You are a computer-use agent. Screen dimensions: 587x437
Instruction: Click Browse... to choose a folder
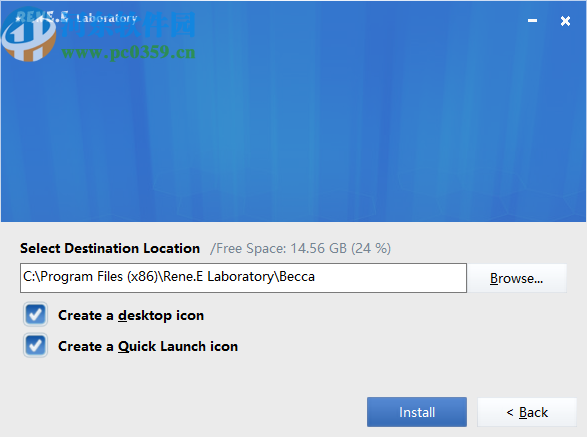pyautogui.click(x=517, y=278)
